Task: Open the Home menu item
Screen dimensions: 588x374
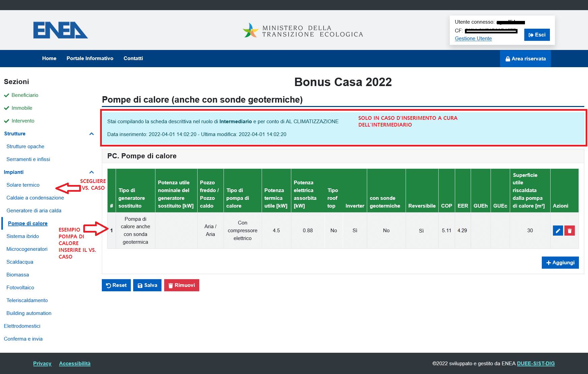Action: click(49, 58)
